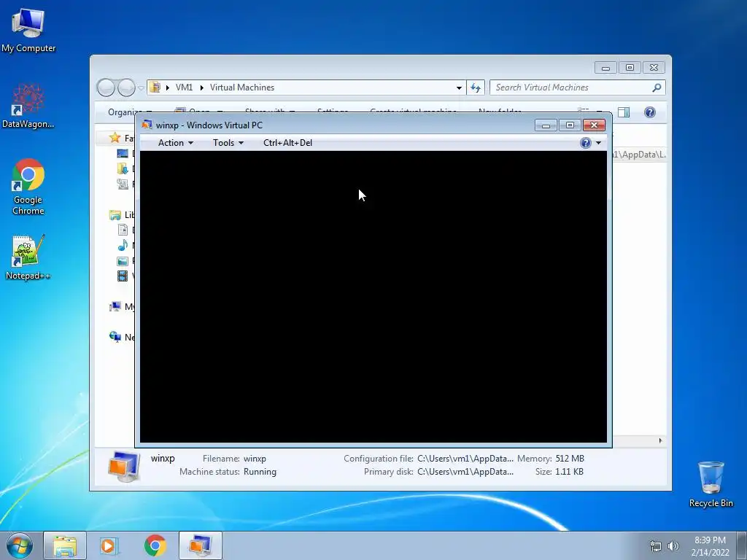The image size is (747, 560).
Task: Click the winxp Virtual PC title bar icon
Action: [x=147, y=125]
